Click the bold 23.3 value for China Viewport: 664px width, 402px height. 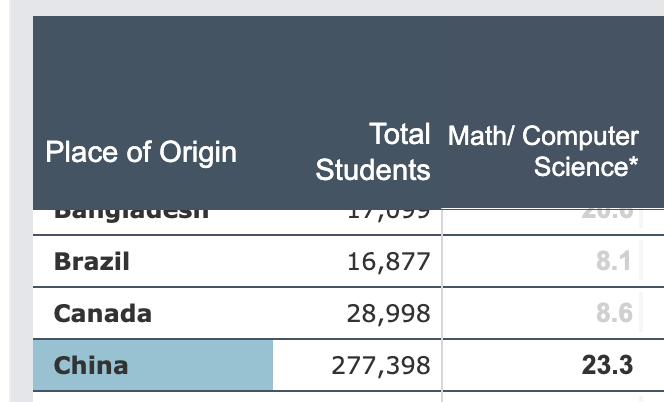(607, 366)
